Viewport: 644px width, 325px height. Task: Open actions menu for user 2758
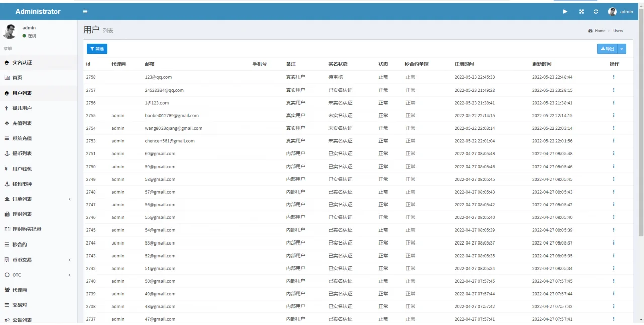[614, 77]
